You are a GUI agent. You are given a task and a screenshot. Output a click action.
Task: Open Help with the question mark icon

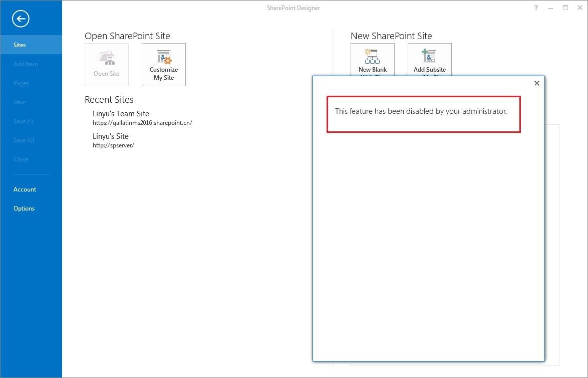(x=536, y=8)
